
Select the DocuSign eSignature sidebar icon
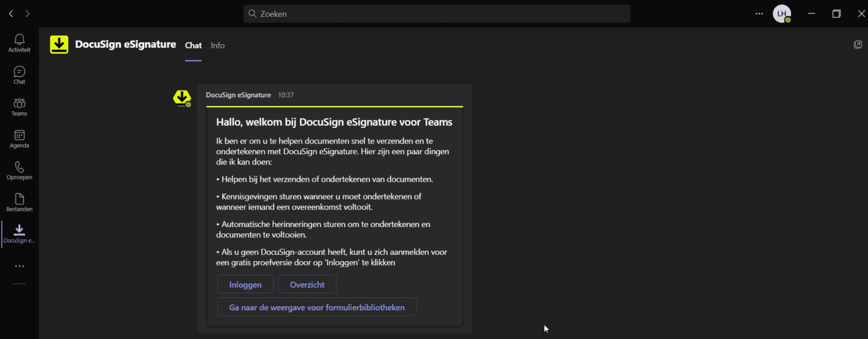pyautogui.click(x=19, y=233)
